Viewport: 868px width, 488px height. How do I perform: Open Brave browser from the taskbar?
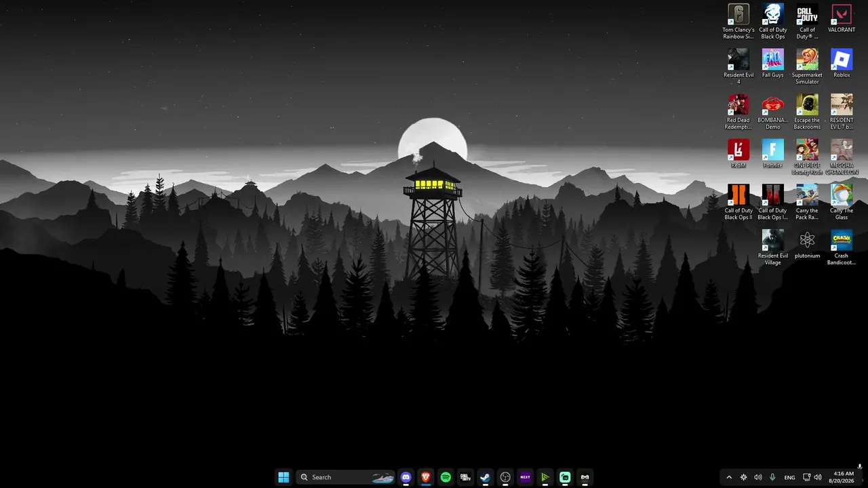tap(426, 477)
